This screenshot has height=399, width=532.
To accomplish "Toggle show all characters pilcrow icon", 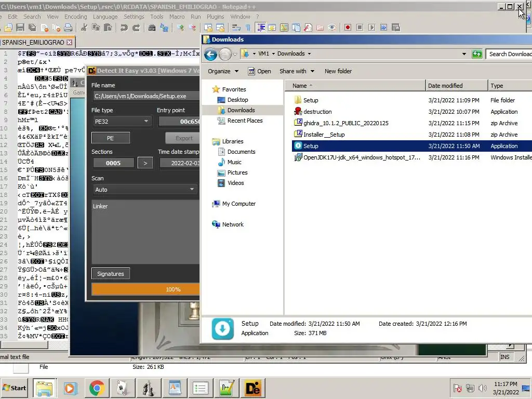I will (x=248, y=28).
